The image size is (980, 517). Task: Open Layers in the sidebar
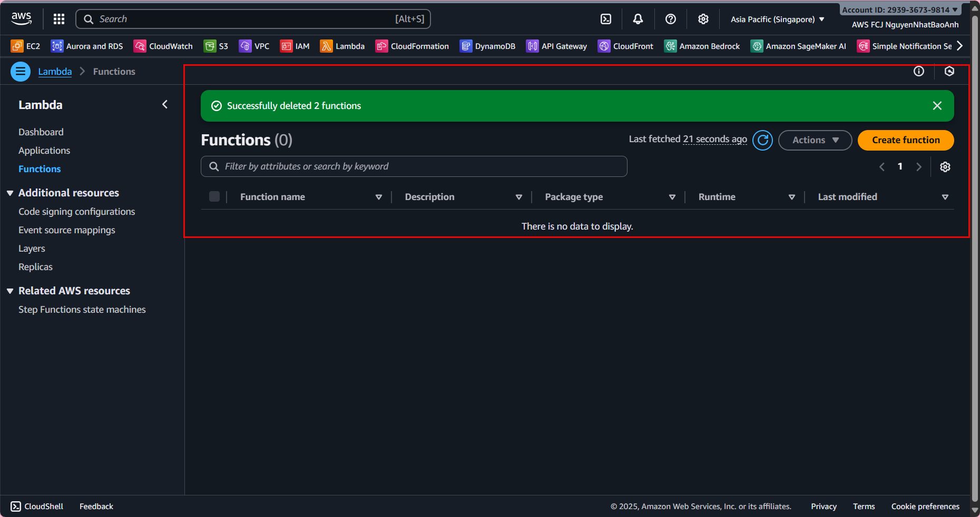click(x=32, y=248)
